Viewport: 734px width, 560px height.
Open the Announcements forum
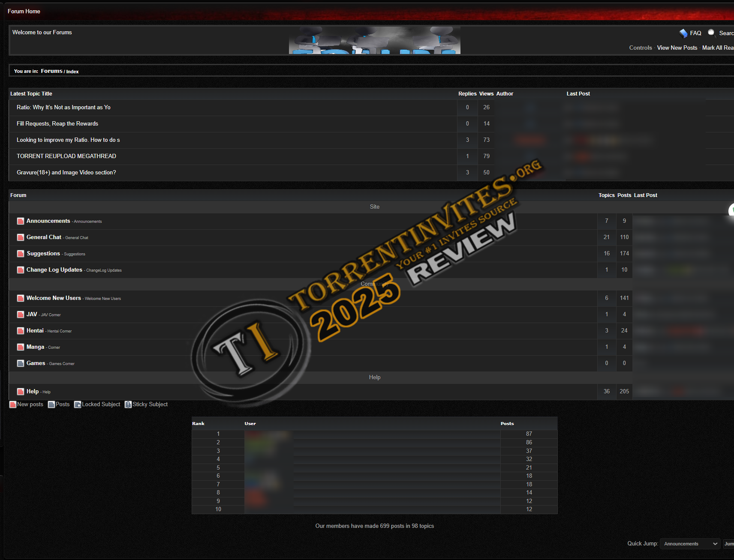[48, 221]
